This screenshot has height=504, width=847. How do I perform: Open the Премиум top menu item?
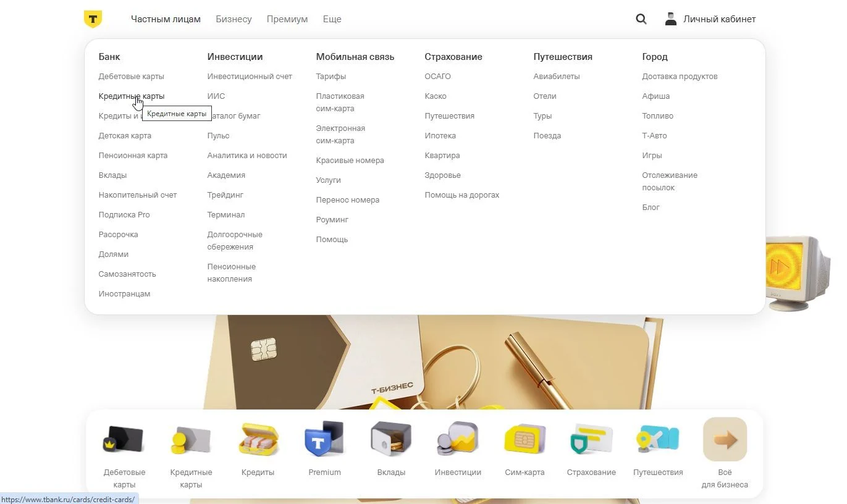287,19
